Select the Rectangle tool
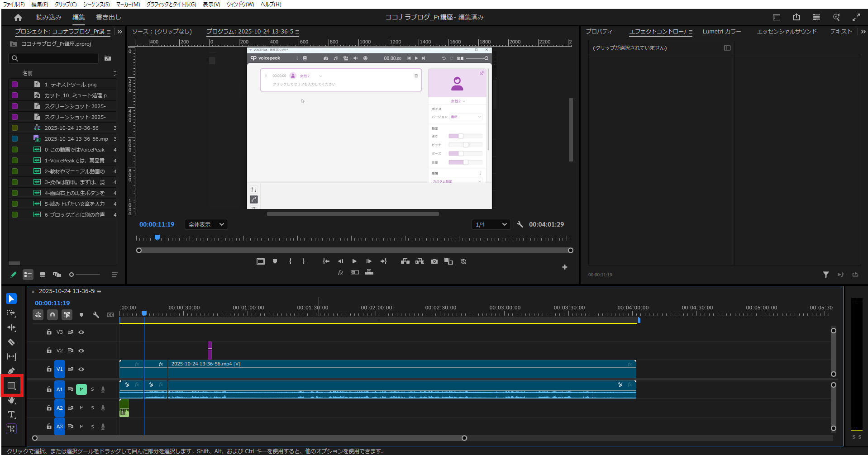The height and width of the screenshot is (455, 868). pos(11,386)
